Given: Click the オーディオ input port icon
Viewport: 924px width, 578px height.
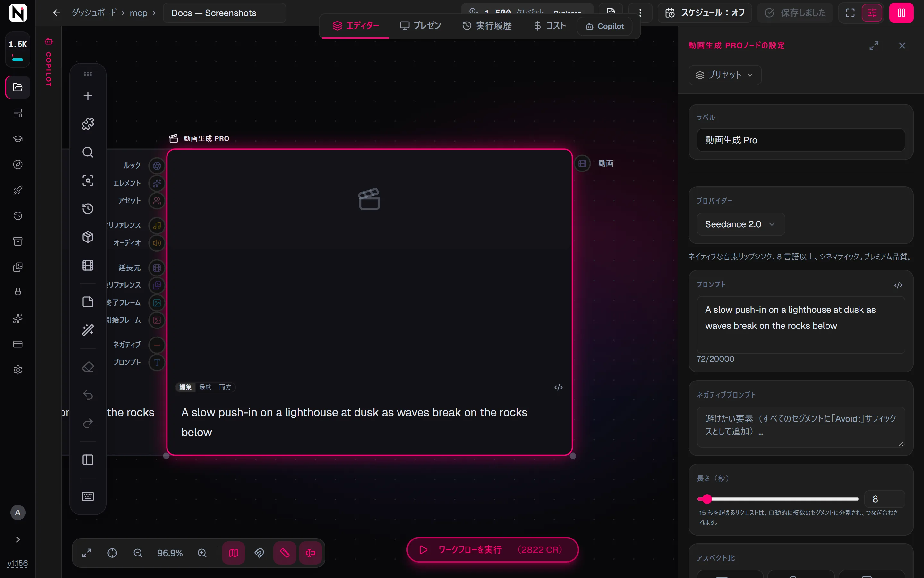Looking at the screenshot, I should pos(157,243).
